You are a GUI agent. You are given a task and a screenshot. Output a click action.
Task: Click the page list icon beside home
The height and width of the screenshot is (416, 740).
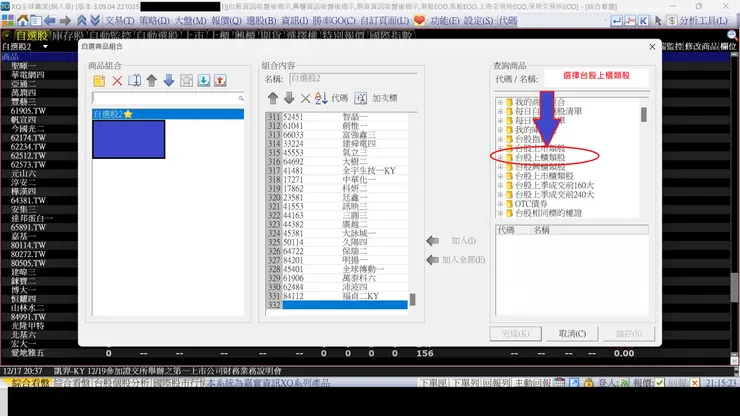tap(36, 21)
